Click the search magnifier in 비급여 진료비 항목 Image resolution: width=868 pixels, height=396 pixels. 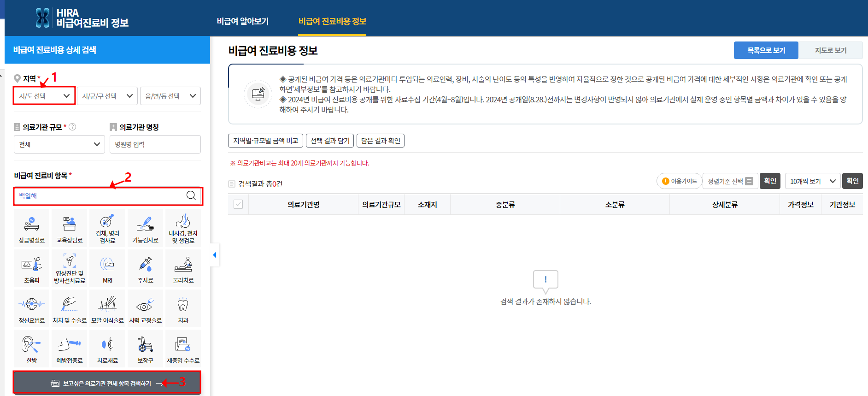coord(191,195)
